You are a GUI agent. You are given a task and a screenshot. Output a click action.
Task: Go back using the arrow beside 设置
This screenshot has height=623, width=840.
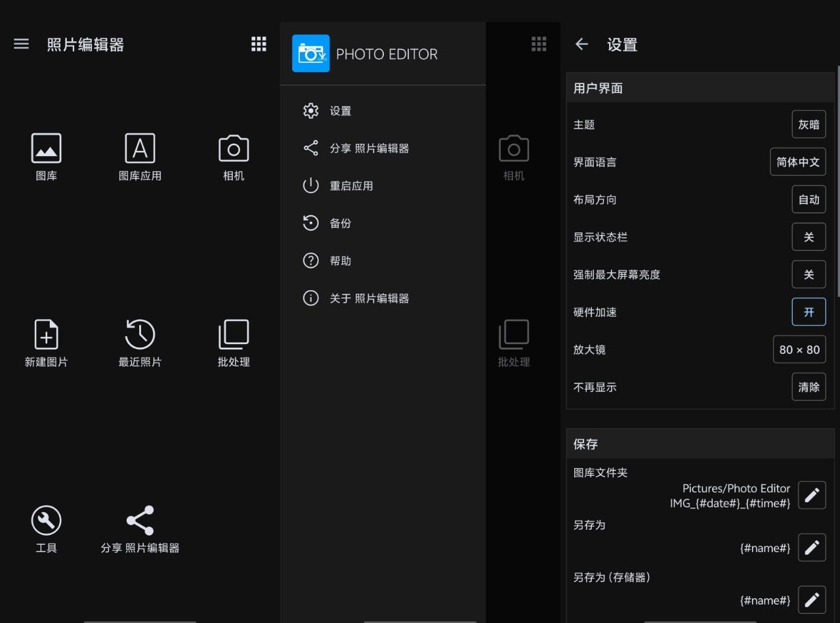pyautogui.click(x=581, y=44)
